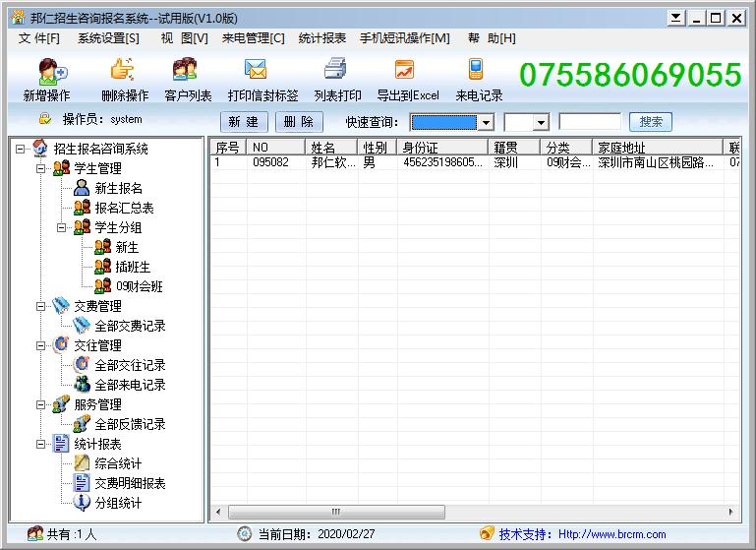Open the second small 快速查询 dropdown
756x550 pixels.
pos(541,122)
